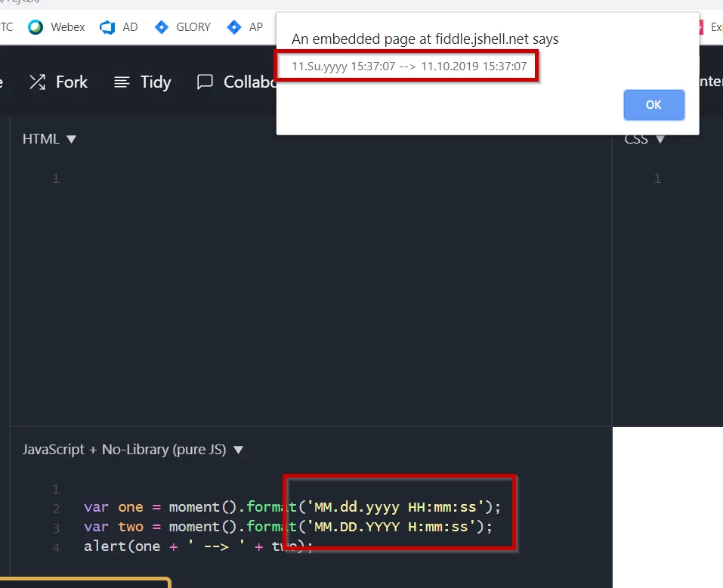The width and height of the screenshot is (723, 588).
Task: Click line number 3 in the JavaScript panel
Action: click(x=56, y=527)
